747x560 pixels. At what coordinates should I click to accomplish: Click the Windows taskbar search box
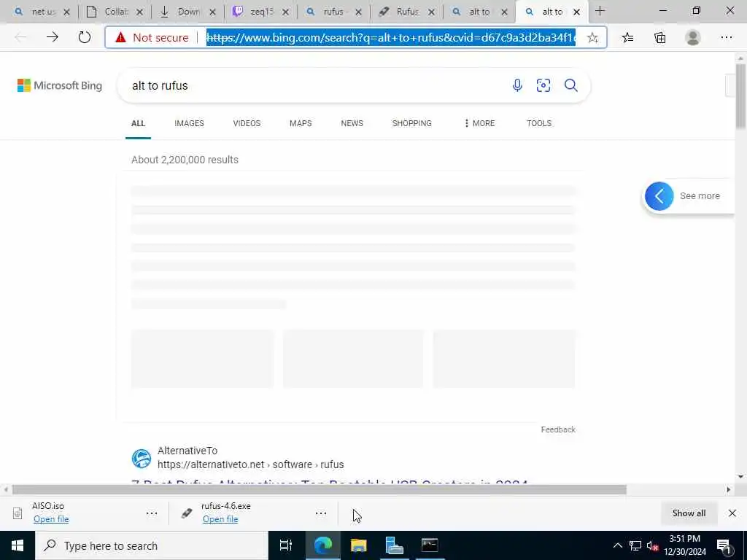point(152,545)
